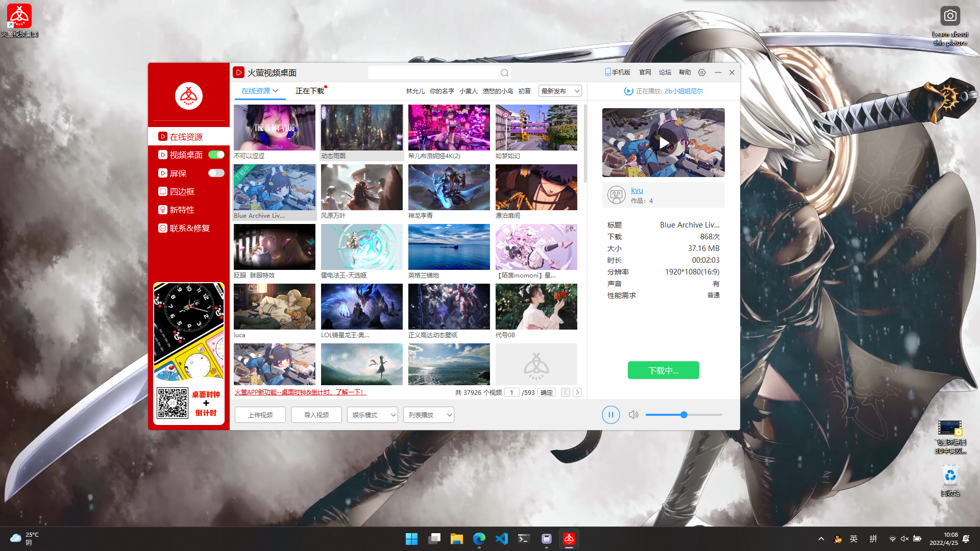Image resolution: width=980 pixels, height=551 pixels.
Task: Pause playback with the pause button
Action: [x=610, y=415]
